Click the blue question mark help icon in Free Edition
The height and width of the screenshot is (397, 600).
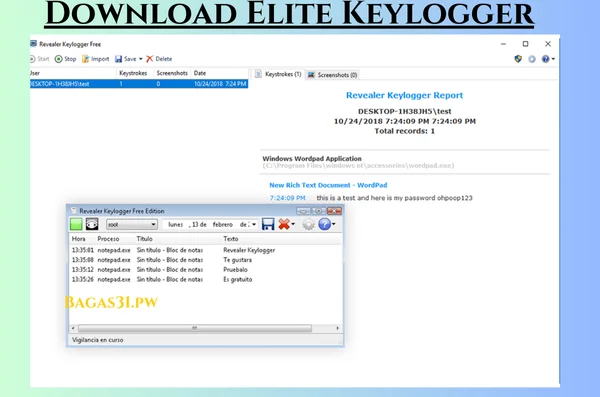(x=324, y=224)
